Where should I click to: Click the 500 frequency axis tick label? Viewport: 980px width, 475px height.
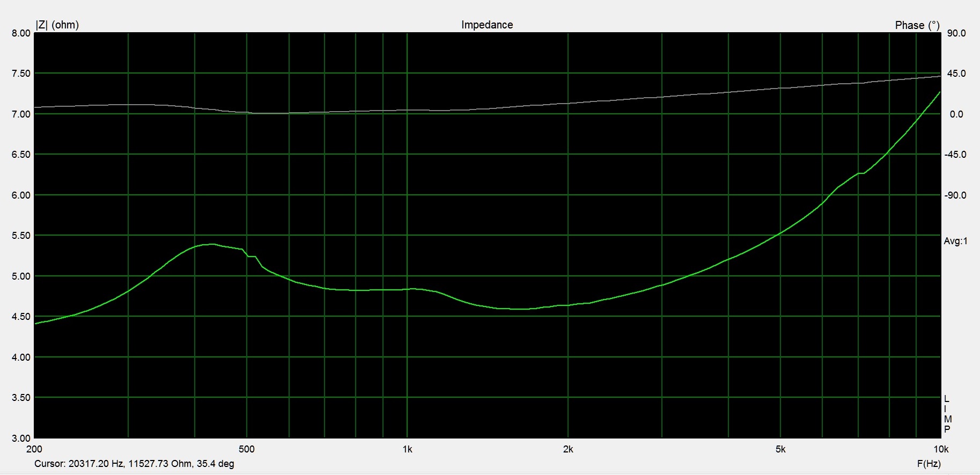[247, 449]
